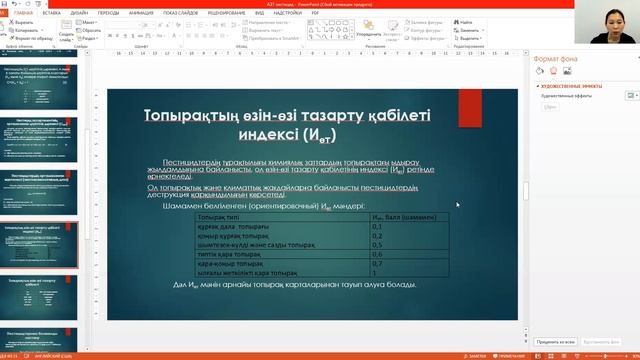Screen dimensions: 640x360
Task: Toggle text shadow (S) formatting
Action: pyautogui.click(x=133, y=36)
